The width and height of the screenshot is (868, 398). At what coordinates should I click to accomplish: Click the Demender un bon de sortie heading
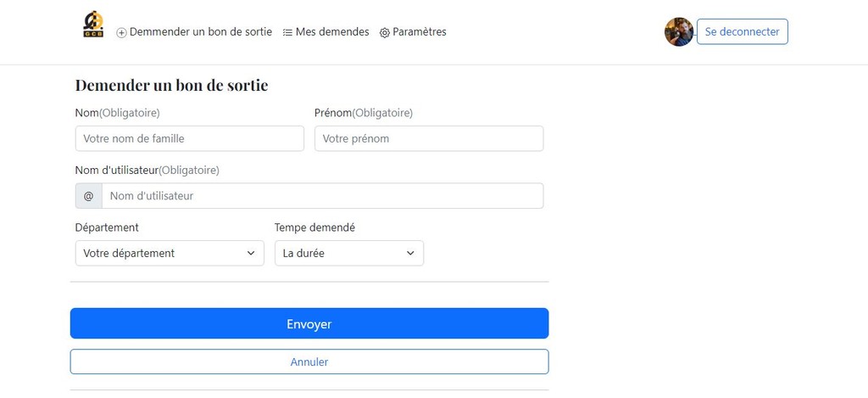click(x=171, y=86)
